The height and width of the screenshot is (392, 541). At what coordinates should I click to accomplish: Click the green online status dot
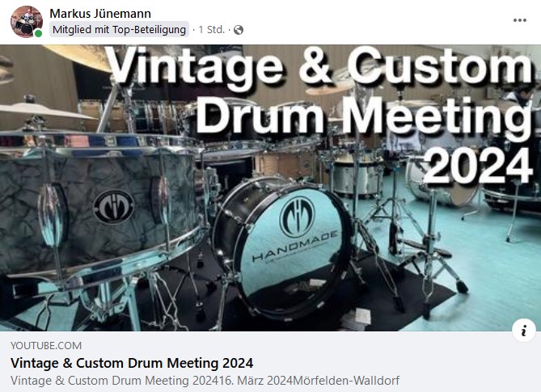coord(38,33)
